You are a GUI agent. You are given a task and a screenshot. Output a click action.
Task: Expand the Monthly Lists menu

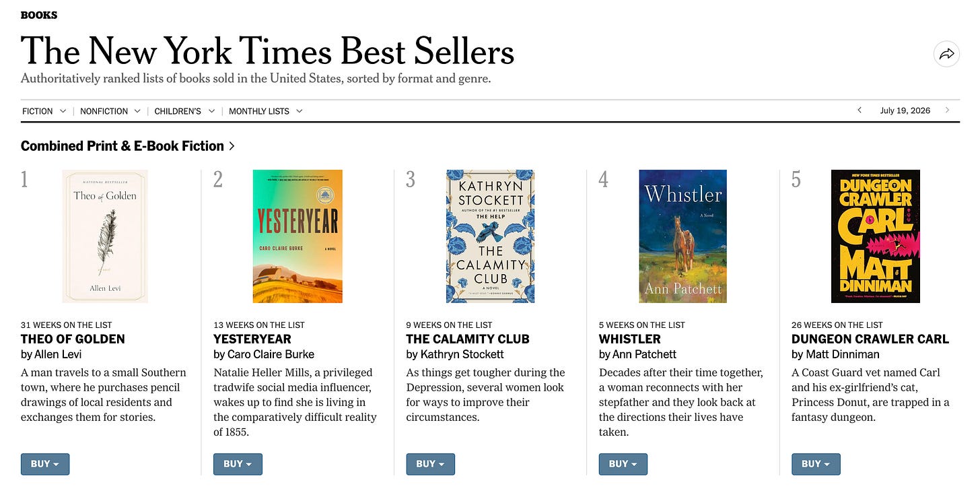click(266, 111)
